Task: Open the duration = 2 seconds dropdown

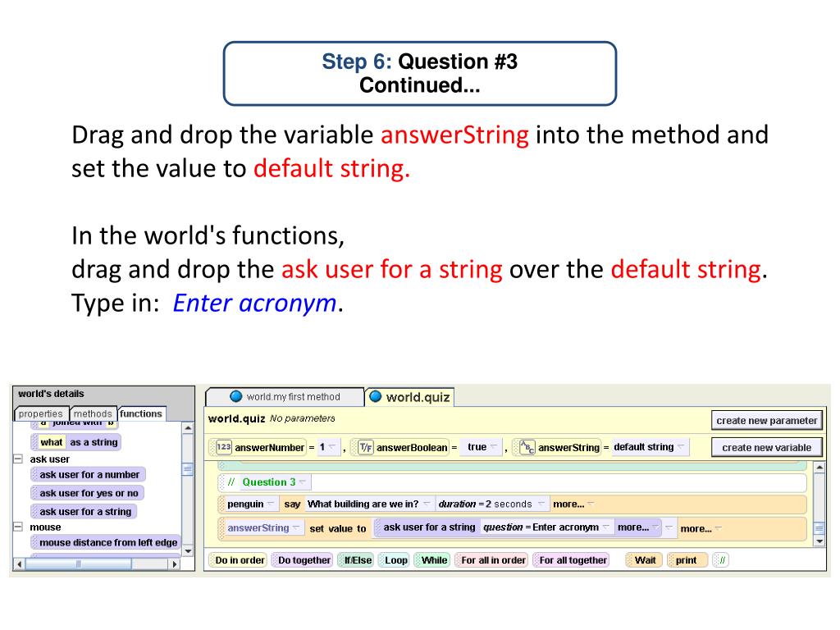Action: (x=491, y=504)
